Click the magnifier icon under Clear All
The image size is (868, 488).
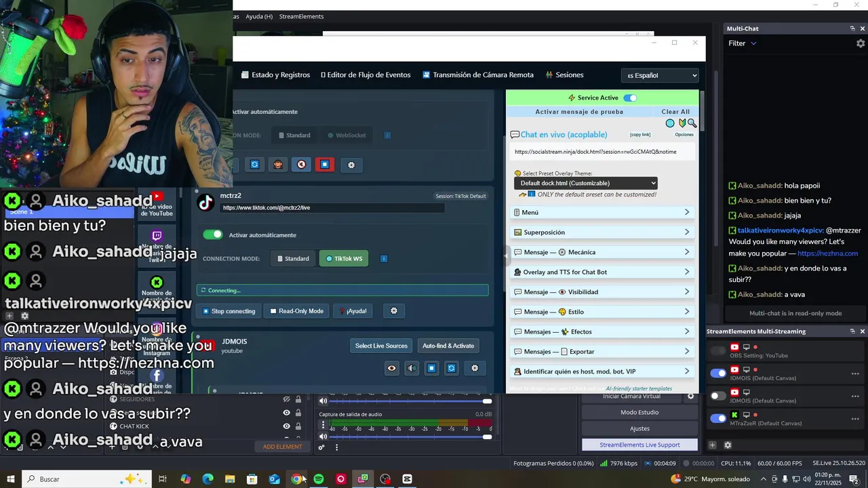click(692, 123)
